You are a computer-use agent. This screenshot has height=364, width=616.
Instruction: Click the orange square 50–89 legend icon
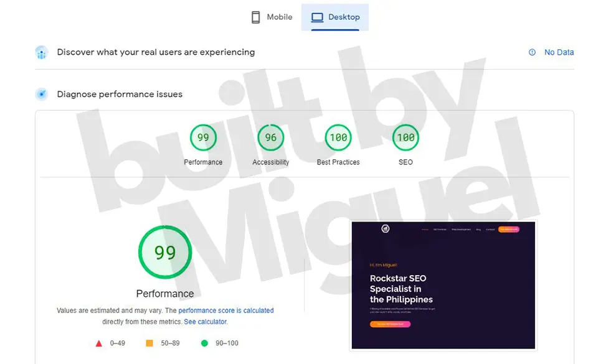[x=149, y=343]
